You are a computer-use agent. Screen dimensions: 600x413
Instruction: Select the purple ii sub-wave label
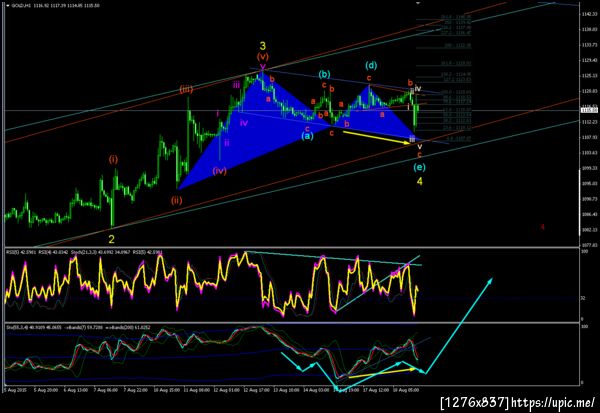(227, 143)
